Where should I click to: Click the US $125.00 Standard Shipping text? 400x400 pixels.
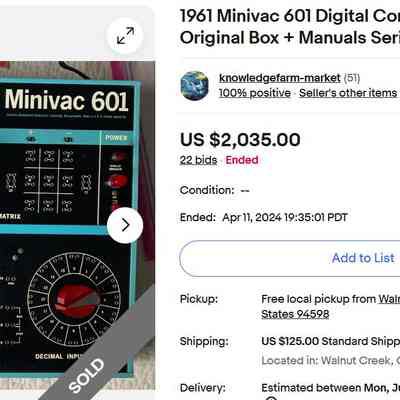[331, 341]
